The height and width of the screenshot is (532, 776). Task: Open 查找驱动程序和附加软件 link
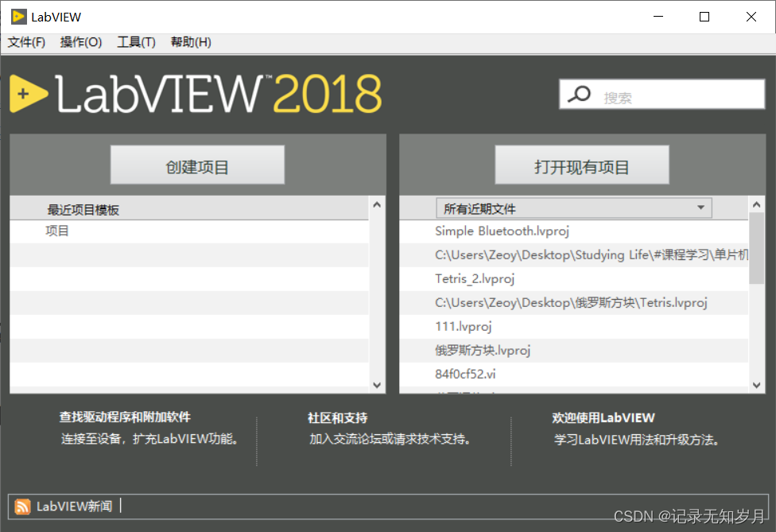(125, 417)
